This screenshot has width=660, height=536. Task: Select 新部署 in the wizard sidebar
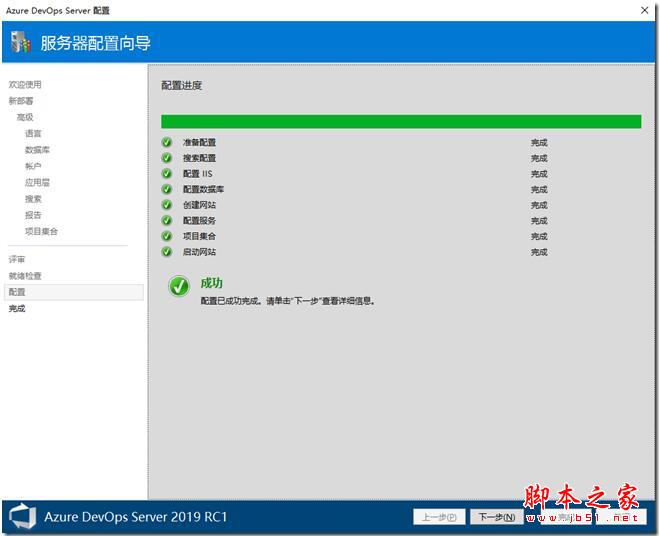click(x=21, y=101)
